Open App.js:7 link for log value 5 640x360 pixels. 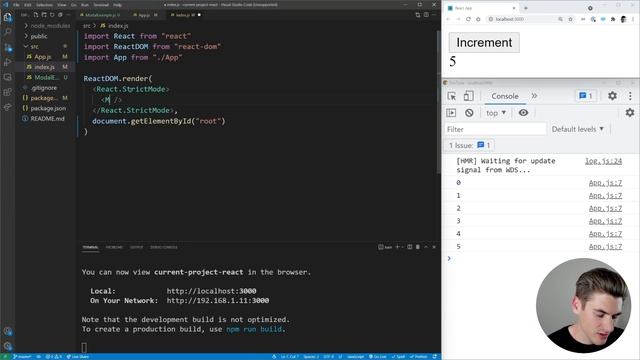(x=605, y=247)
